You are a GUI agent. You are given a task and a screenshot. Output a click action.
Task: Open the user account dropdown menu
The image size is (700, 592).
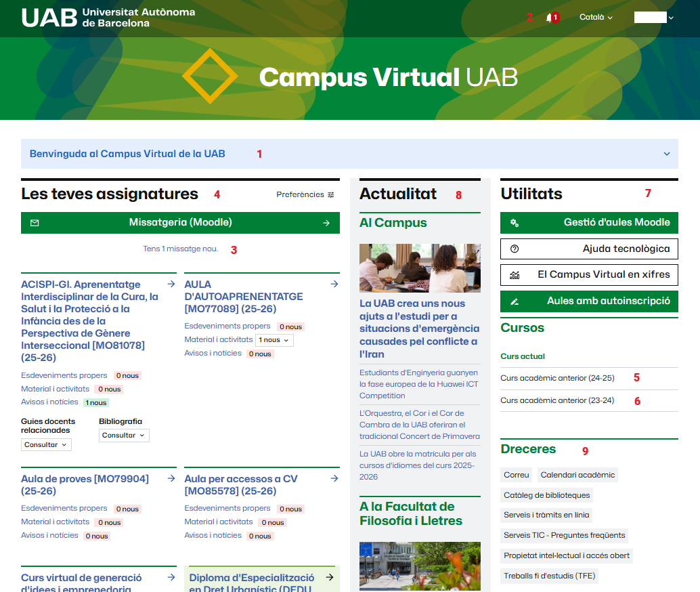pos(653,18)
